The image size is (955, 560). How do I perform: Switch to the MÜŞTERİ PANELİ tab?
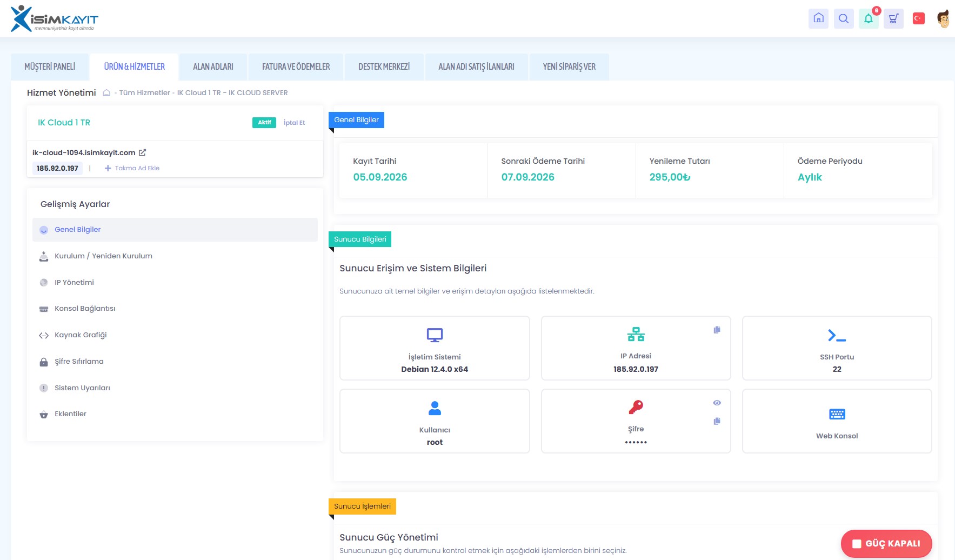pos(50,66)
